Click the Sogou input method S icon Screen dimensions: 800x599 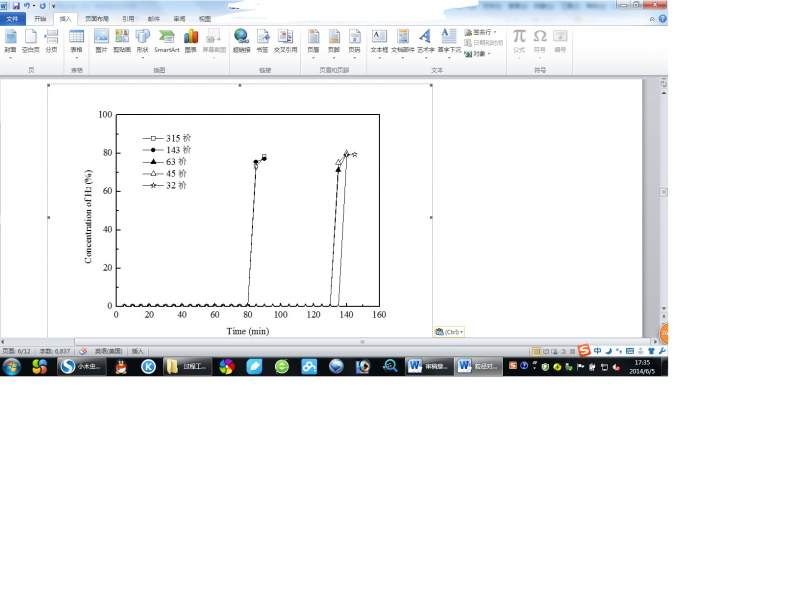(x=584, y=350)
